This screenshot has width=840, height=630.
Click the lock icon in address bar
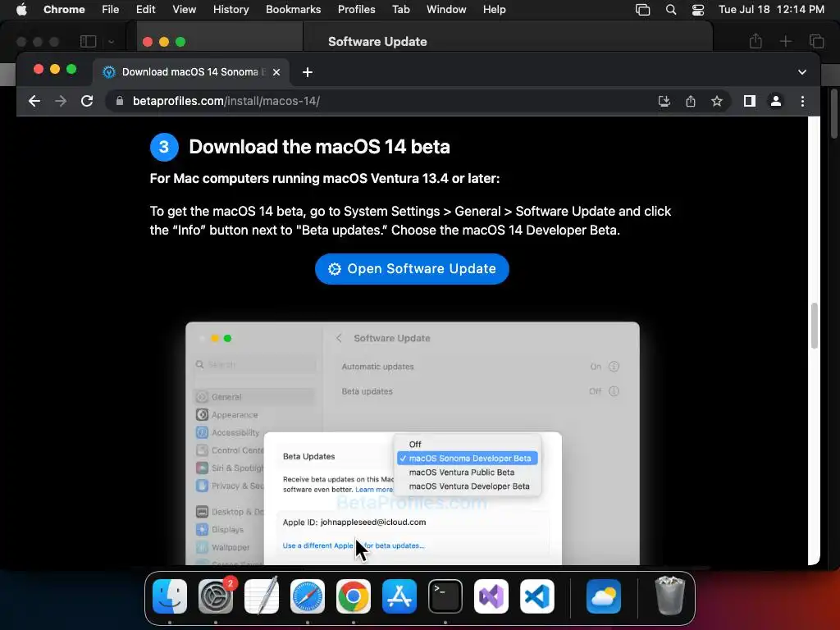(x=120, y=101)
